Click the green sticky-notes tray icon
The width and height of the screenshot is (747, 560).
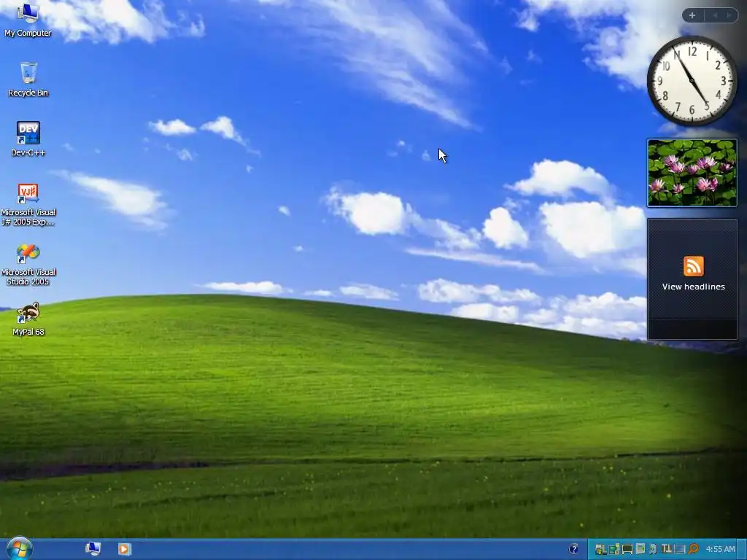point(614,550)
